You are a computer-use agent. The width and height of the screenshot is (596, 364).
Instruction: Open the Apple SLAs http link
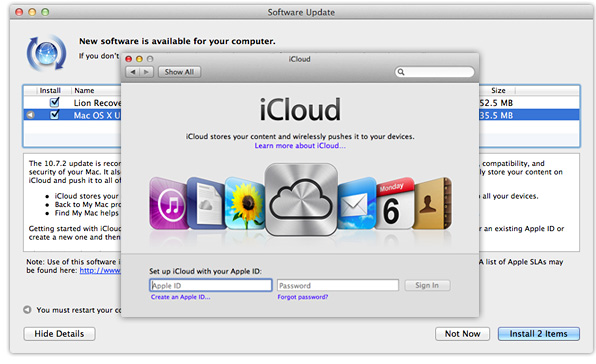click(x=100, y=270)
